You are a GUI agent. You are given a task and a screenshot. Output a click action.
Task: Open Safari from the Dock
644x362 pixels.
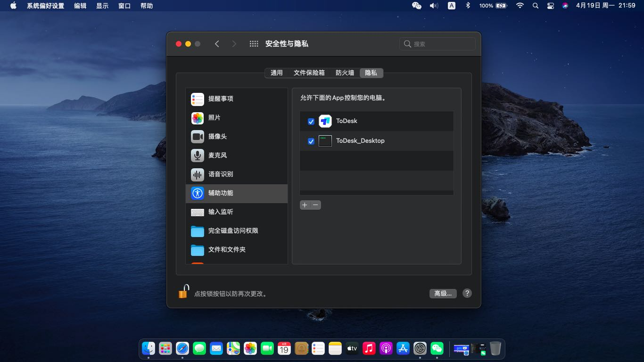[x=182, y=348]
